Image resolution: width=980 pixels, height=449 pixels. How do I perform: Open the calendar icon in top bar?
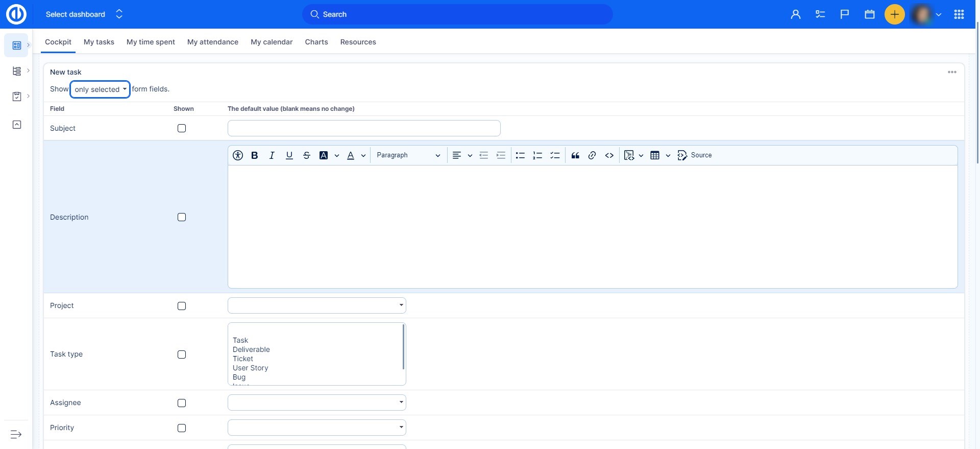(x=869, y=14)
